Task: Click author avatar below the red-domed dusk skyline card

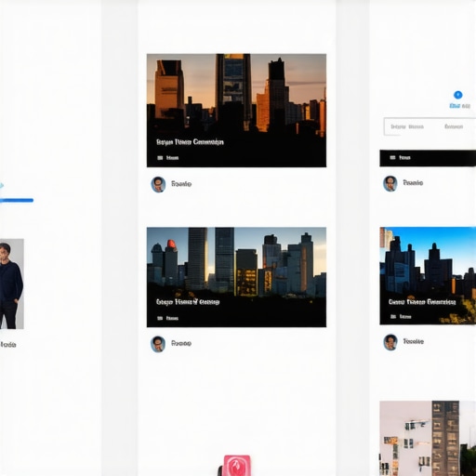Action: point(158,344)
